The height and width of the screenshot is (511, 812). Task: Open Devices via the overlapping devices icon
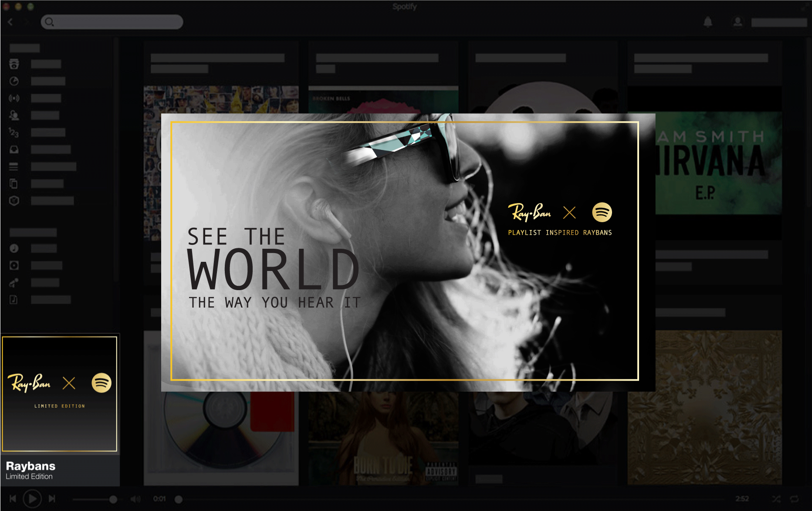coord(14,183)
